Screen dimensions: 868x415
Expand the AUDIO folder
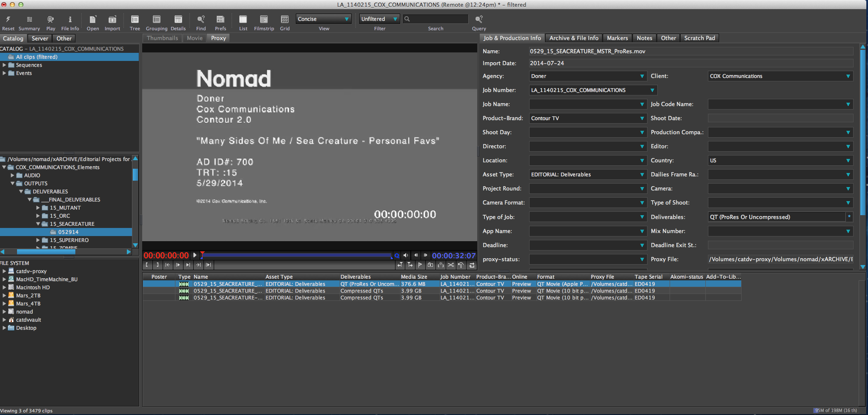12,175
